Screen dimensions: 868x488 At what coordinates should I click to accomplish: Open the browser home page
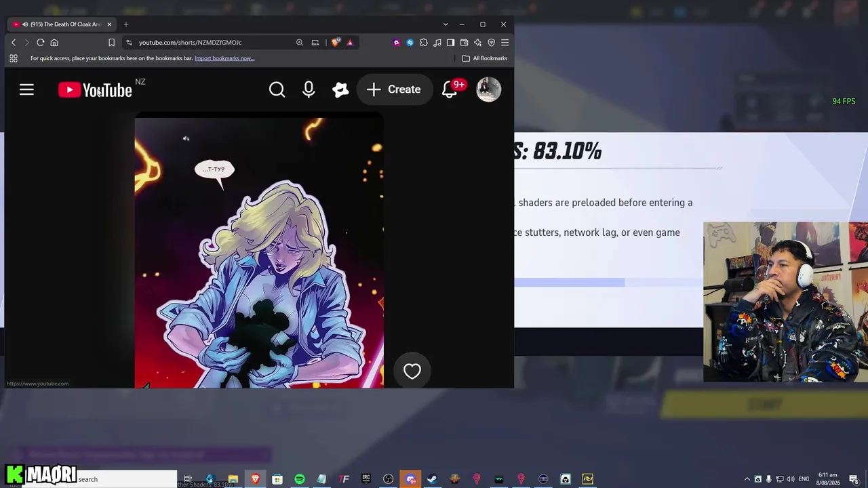(x=54, y=43)
